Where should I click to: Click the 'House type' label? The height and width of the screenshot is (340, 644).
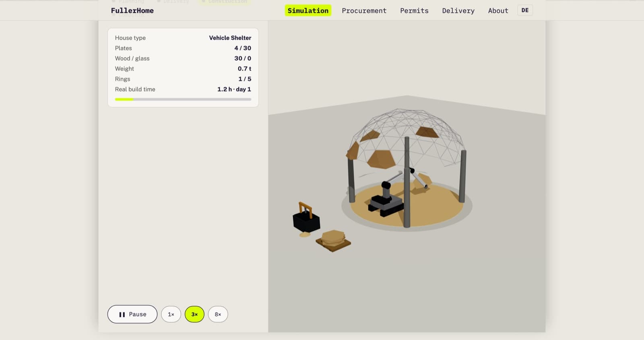(130, 38)
